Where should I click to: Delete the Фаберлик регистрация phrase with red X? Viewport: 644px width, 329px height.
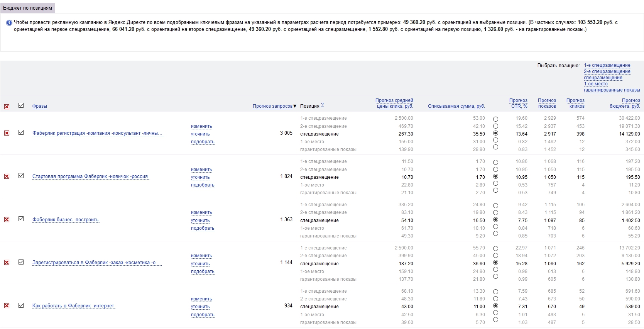point(7,133)
